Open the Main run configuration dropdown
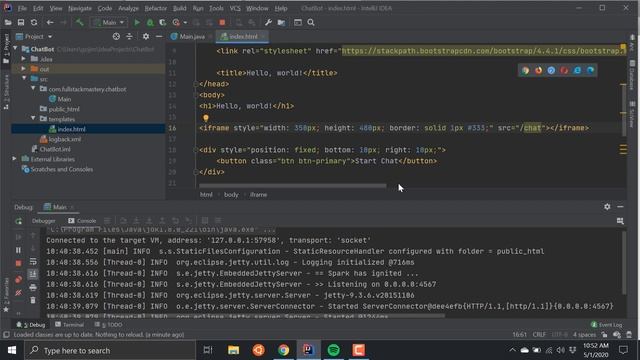The height and width of the screenshot is (360, 640). pos(109,22)
